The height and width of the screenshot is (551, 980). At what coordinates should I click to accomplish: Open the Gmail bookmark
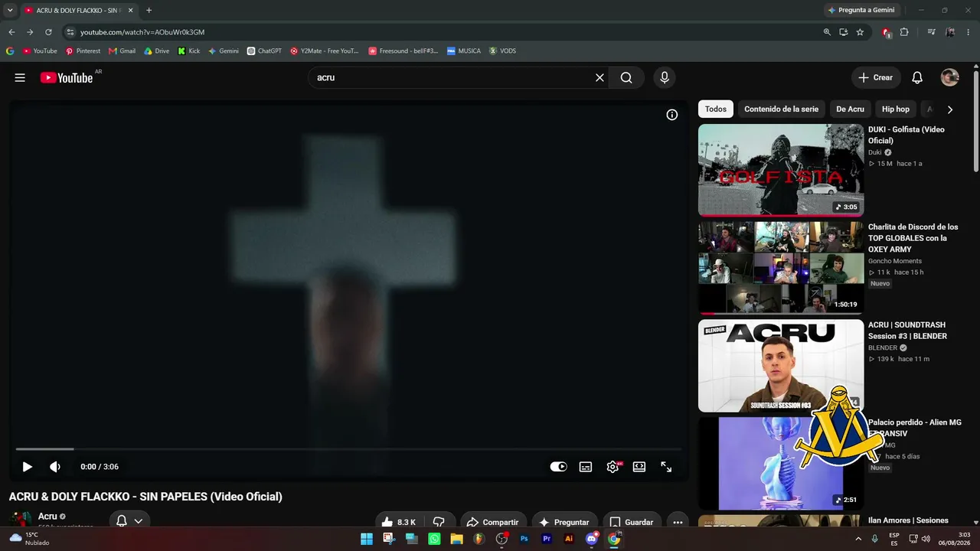click(x=122, y=51)
